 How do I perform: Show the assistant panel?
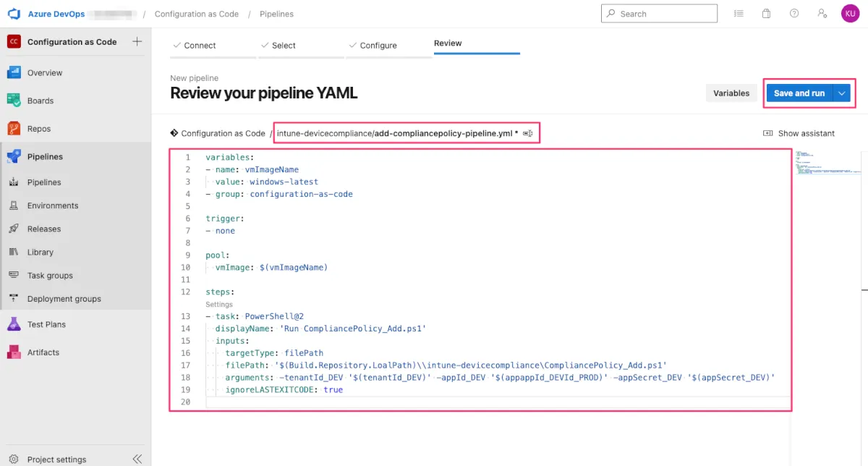(x=799, y=134)
